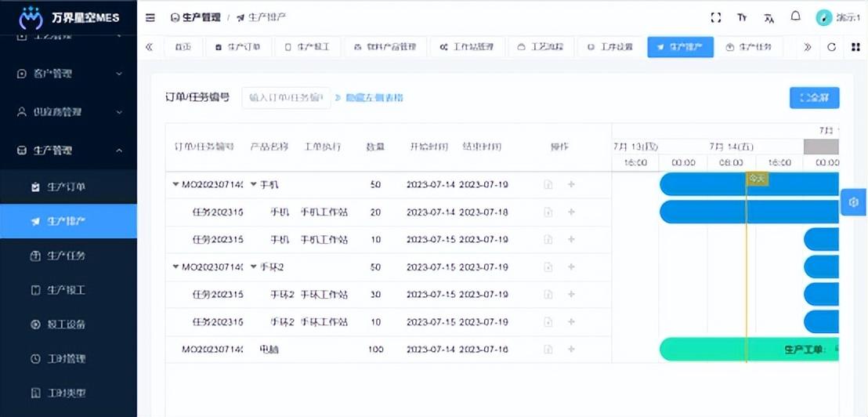Click the 生产管理 breadcrumb

[196, 18]
